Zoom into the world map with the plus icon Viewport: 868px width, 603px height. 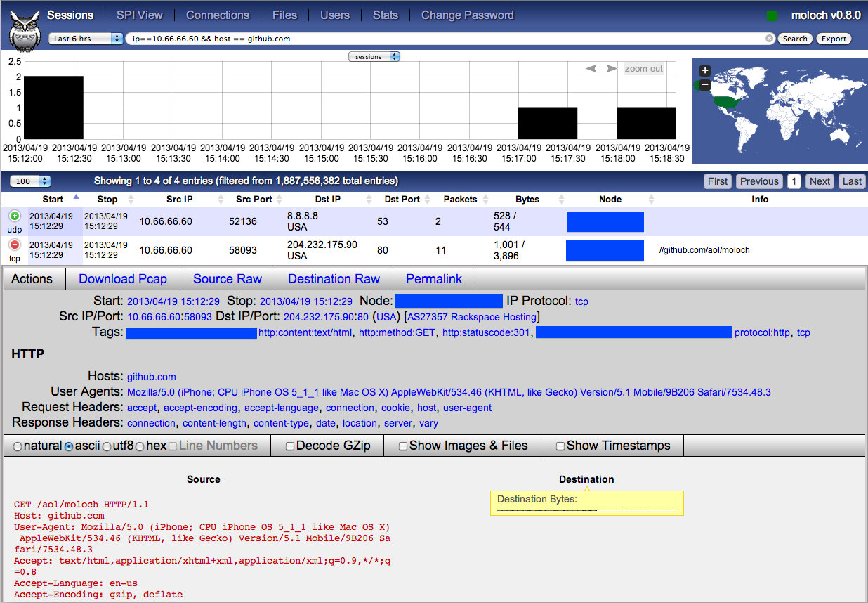pos(704,70)
